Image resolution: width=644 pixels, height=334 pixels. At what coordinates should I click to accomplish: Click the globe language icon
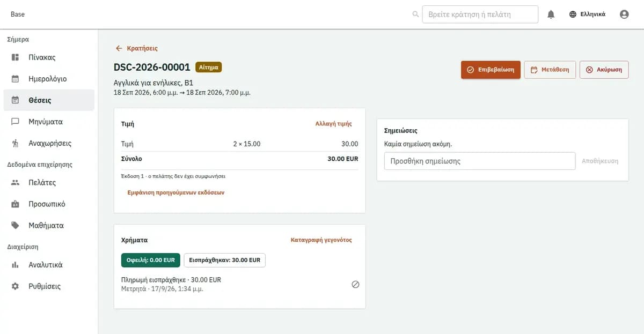point(573,14)
